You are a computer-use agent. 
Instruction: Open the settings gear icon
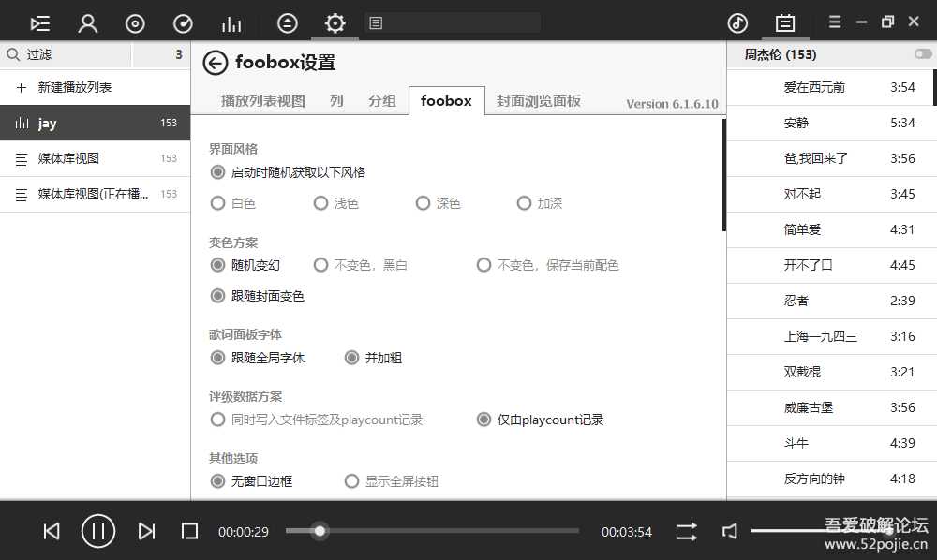(335, 22)
